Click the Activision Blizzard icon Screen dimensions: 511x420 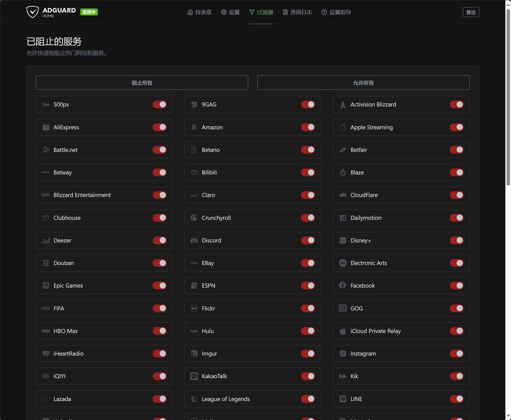(343, 104)
